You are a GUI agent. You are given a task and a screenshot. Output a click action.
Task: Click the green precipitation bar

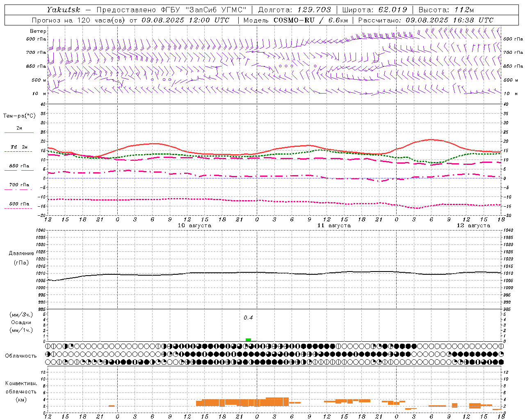click(248, 340)
